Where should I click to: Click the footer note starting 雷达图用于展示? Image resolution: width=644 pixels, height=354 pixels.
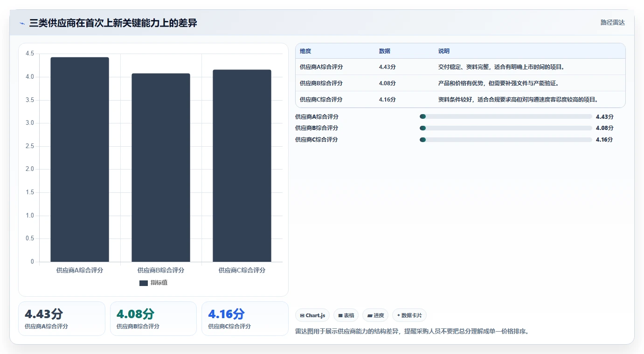coord(412,332)
